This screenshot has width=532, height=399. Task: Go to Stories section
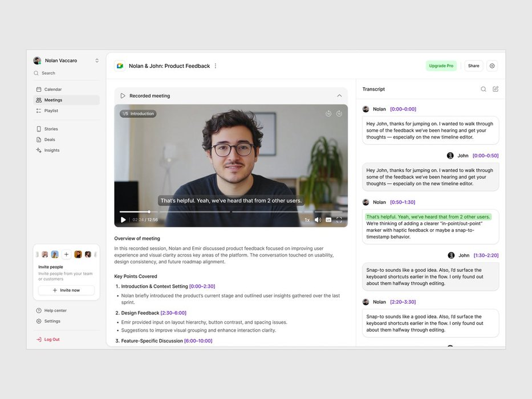[x=67, y=129]
